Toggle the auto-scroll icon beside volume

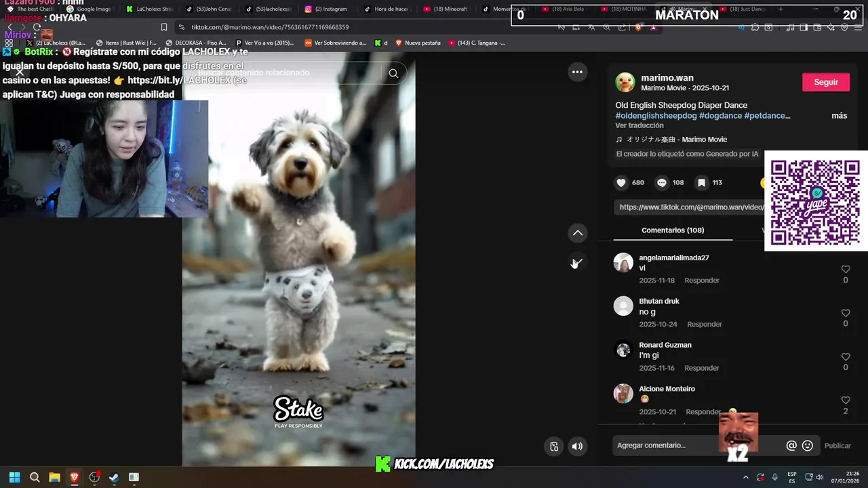click(x=554, y=446)
